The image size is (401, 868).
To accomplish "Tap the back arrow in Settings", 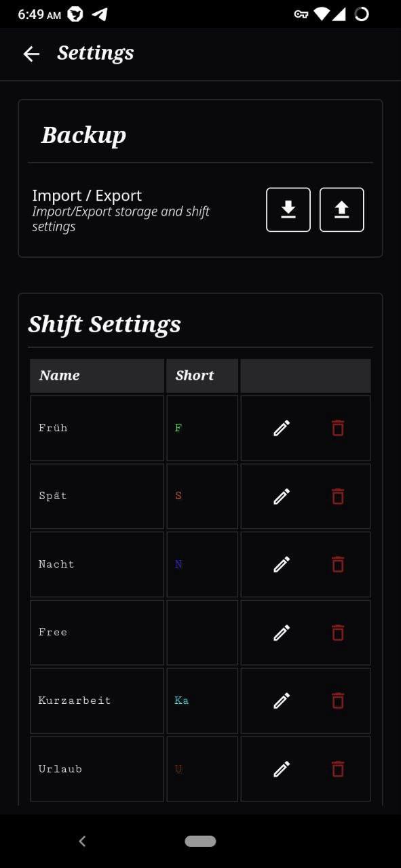I will [x=31, y=54].
